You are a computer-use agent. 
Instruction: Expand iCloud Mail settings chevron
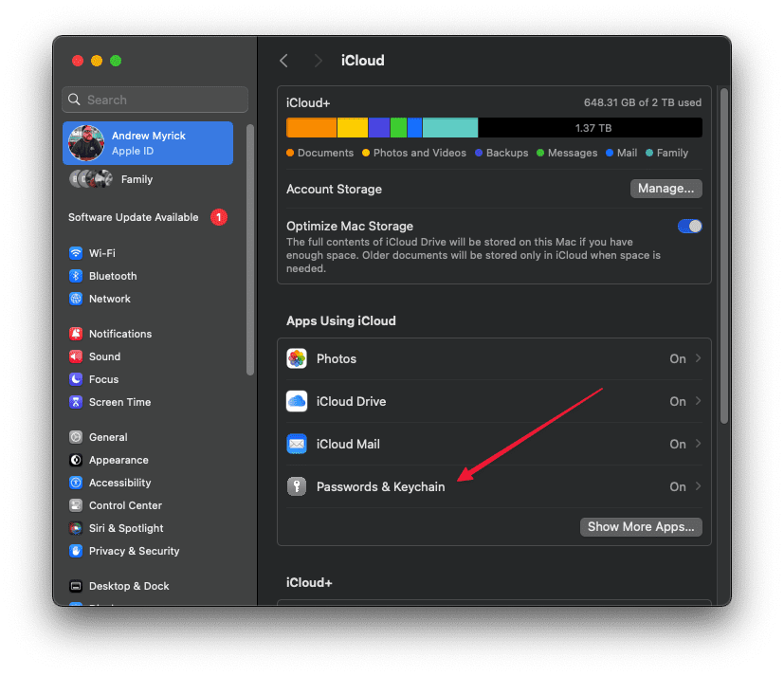coord(698,444)
